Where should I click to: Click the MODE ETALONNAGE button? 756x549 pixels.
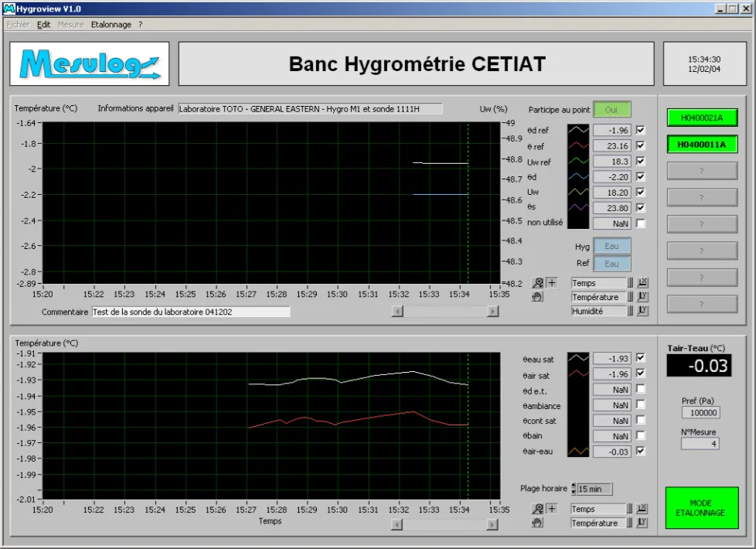[702, 508]
